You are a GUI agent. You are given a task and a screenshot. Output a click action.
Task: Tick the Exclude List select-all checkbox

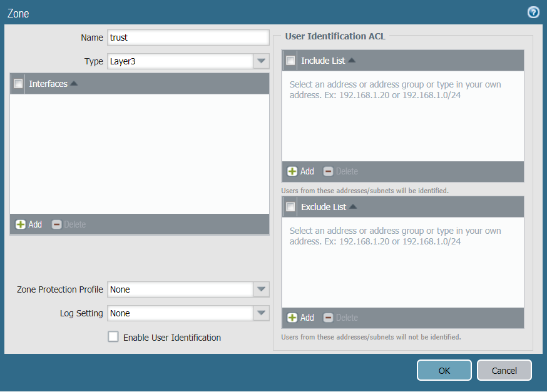pyautogui.click(x=290, y=207)
